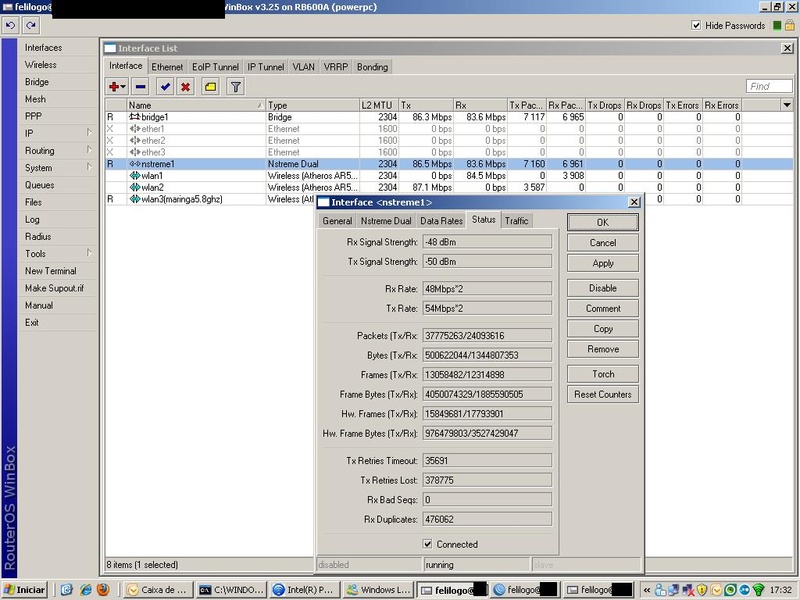Click the Remove (minus) toolbar icon
Image resolution: width=800 pixels, height=600 pixels.
(140, 87)
